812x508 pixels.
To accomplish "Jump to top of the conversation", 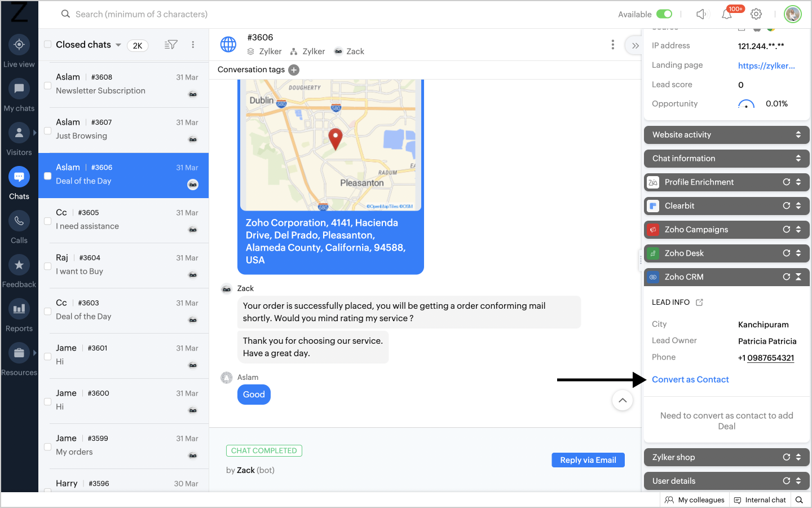I will coord(623,401).
